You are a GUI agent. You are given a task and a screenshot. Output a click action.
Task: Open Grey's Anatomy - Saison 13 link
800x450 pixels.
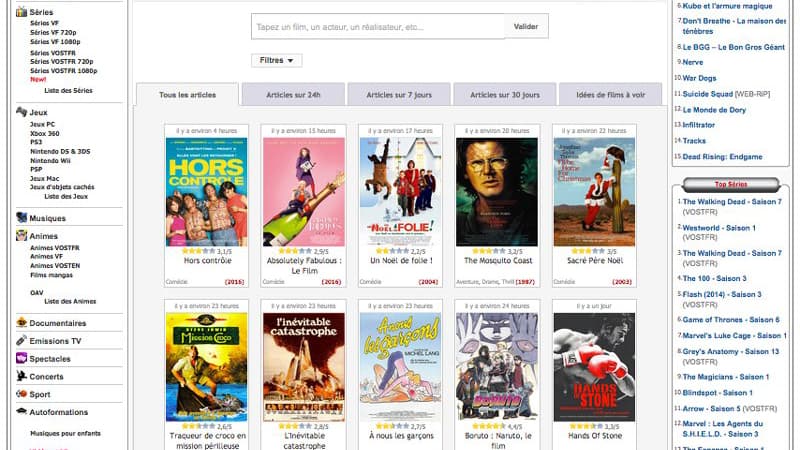[731, 352]
